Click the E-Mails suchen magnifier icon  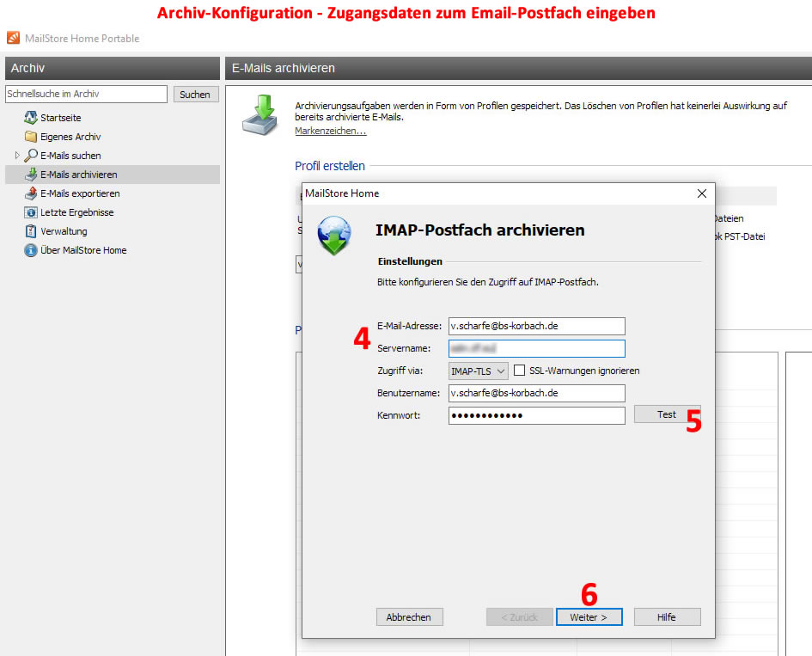coord(31,156)
